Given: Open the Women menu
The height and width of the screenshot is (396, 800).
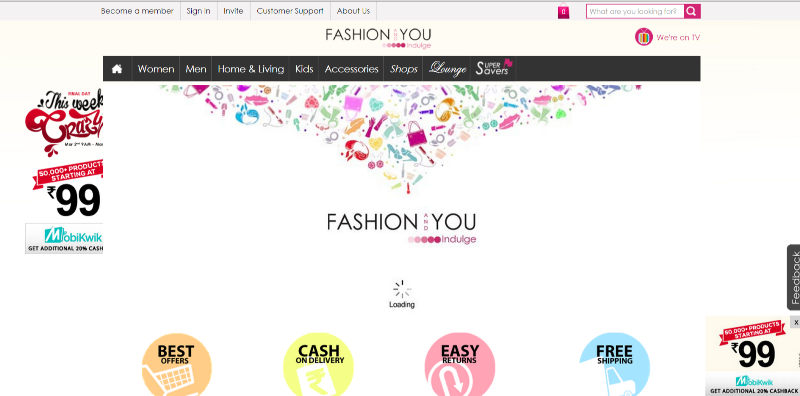Looking at the screenshot, I should (156, 69).
